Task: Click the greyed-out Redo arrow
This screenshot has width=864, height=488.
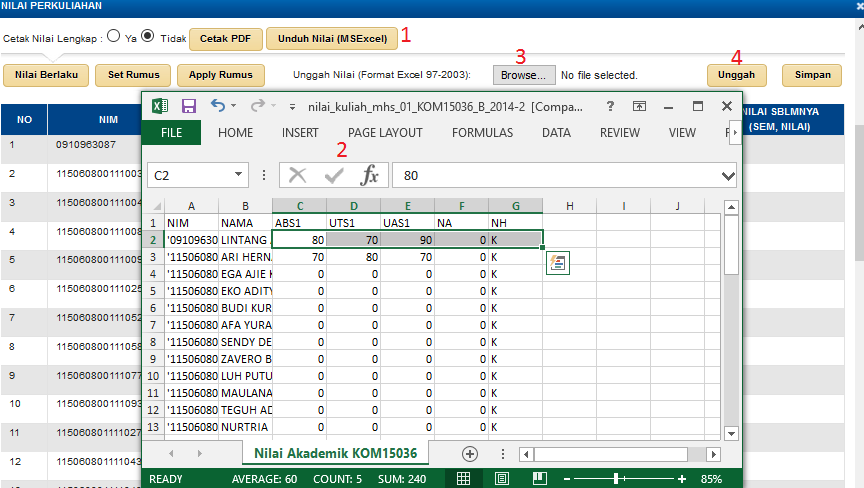Action: click(257, 105)
